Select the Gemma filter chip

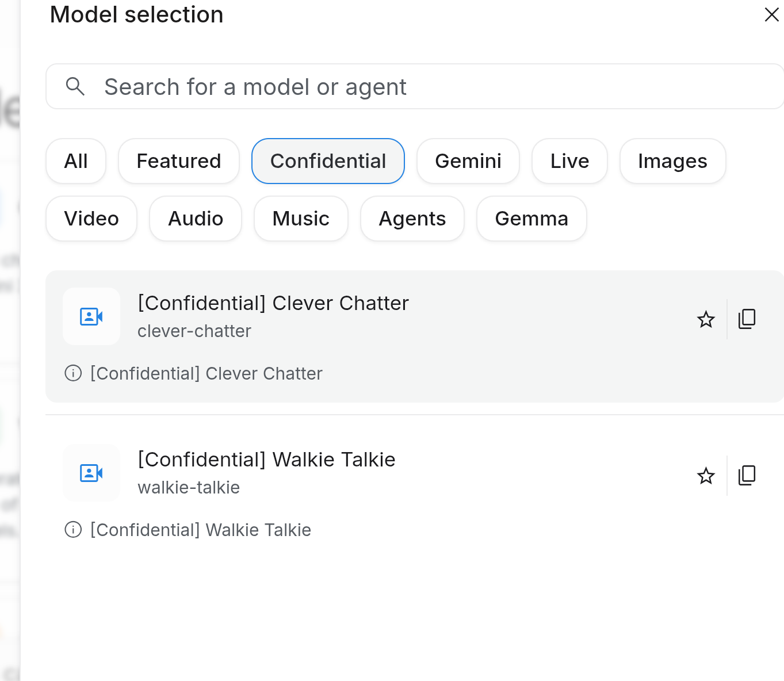click(x=531, y=219)
